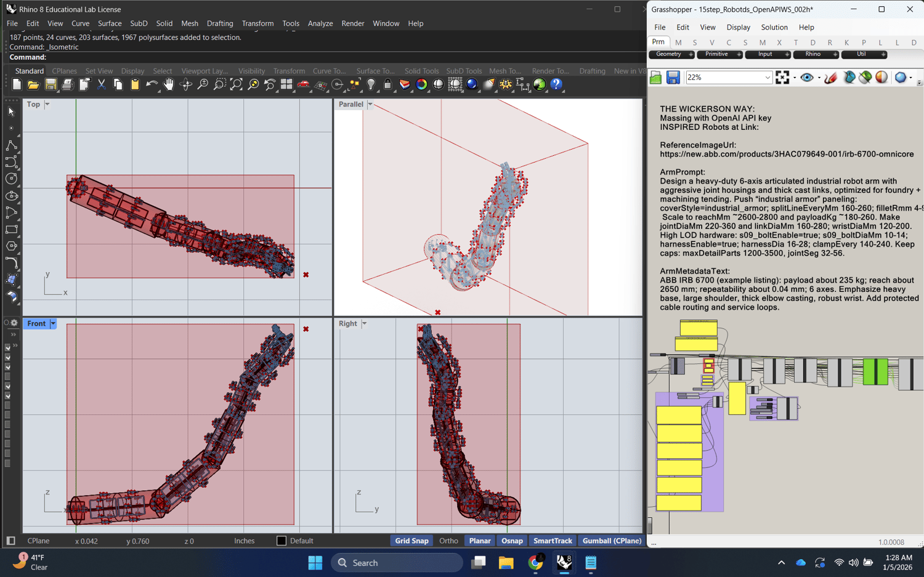The height and width of the screenshot is (577, 924).
Task: Click Grasshopper save file icon
Action: click(x=673, y=78)
